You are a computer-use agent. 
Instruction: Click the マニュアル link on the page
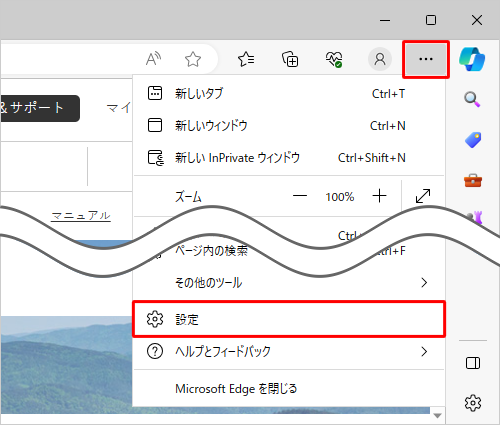(81, 216)
